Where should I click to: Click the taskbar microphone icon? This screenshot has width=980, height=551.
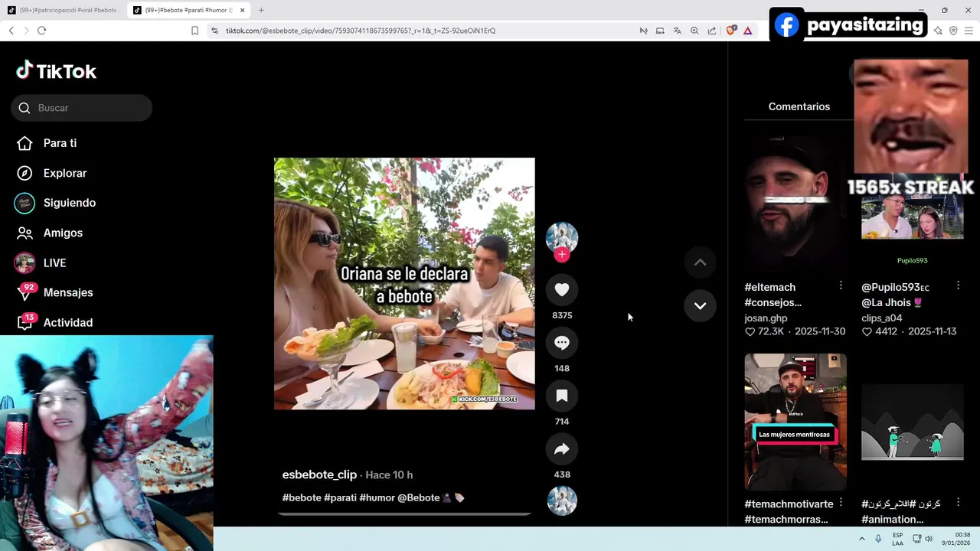point(878,539)
